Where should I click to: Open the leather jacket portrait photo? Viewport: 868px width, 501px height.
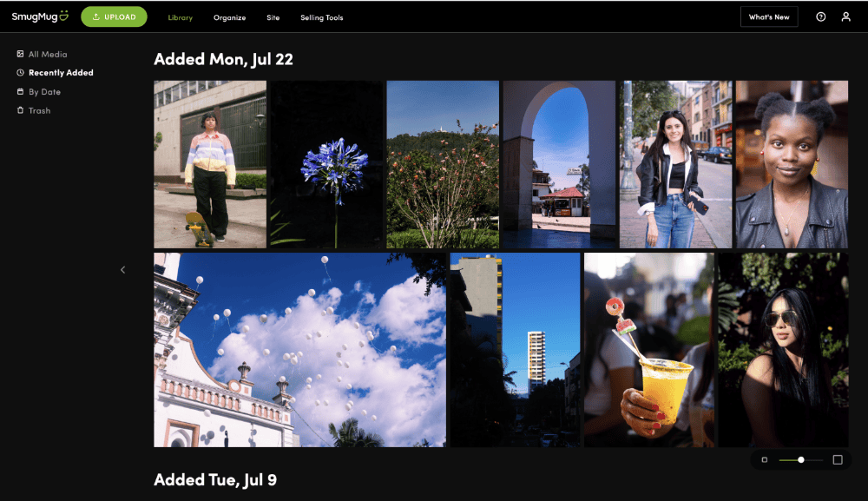[x=792, y=164]
